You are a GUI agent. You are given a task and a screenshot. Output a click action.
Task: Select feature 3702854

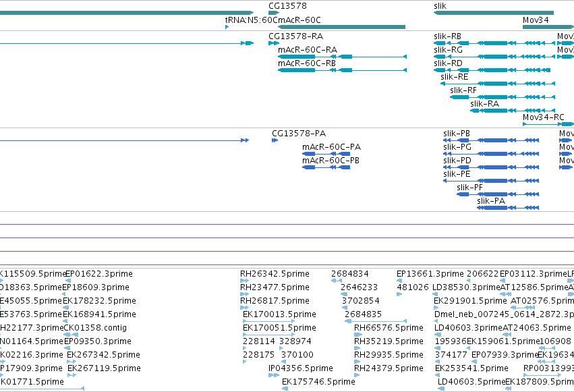[x=344, y=308]
